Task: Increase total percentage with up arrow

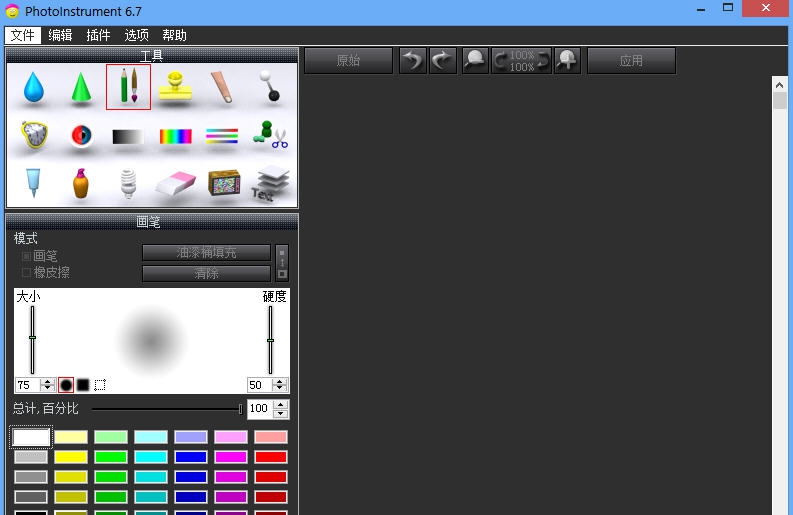Action: click(281, 405)
